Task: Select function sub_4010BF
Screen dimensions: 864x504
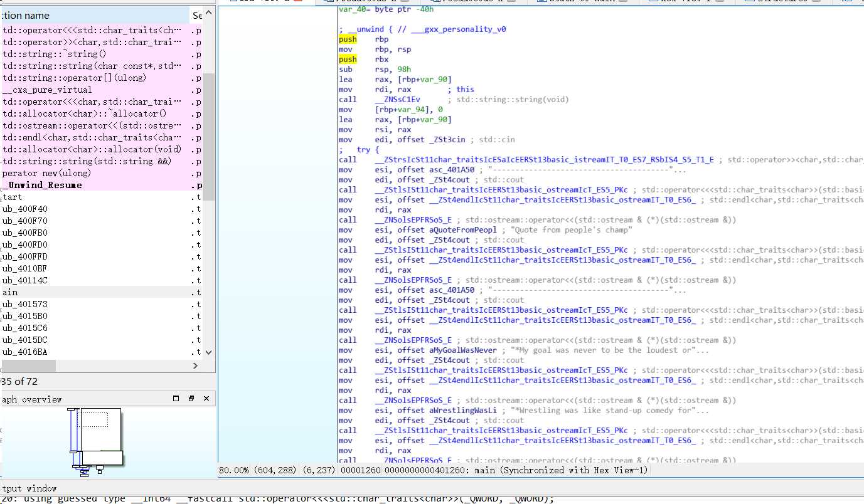Action: pyautogui.click(x=102, y=268)
